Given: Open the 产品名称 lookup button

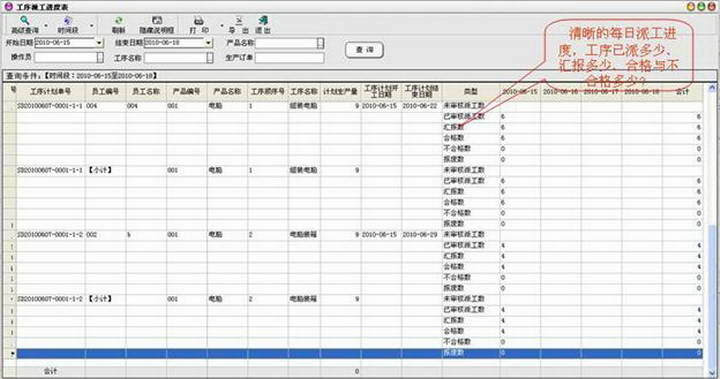Looking at the screenshot, I should click(321, 43).
